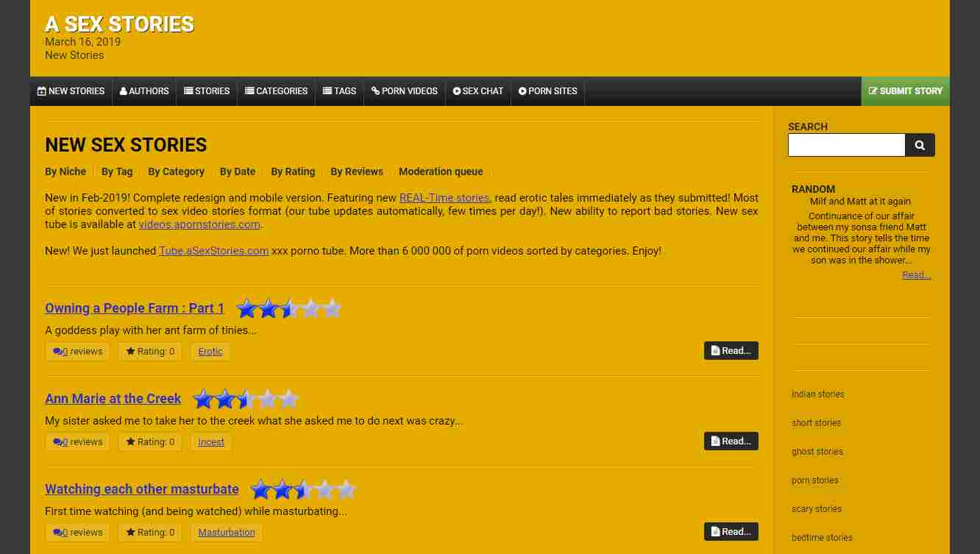The image size is (980, 554).
Task: Open By Reviews sorting link
Action: tap(357, 171)
